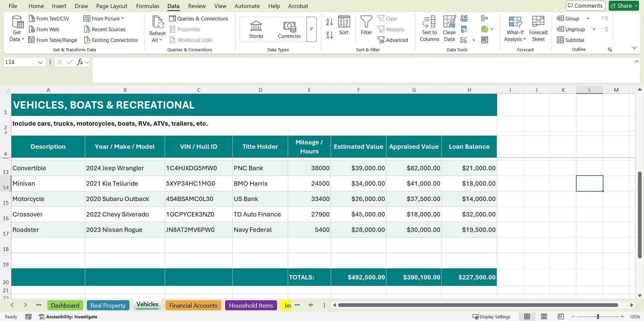Go to the Financial Accounts sheet
Screen dimensions: 644x321
tap(193, 306)
